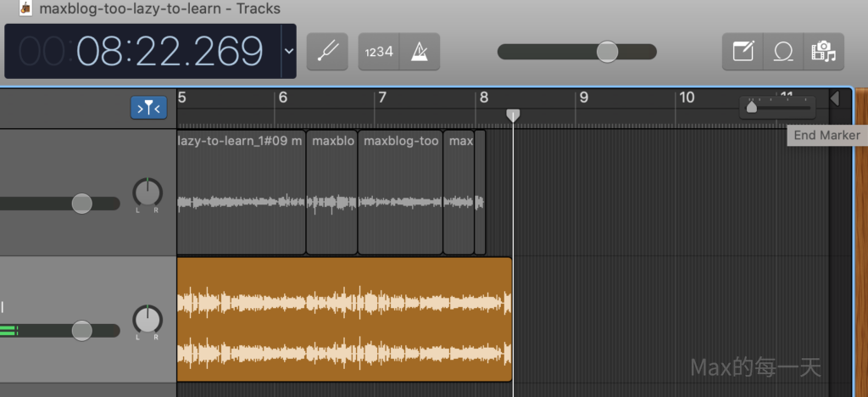
Task: Click bar 9 on the timeline ruler
Action: click(x=583, y=98)
